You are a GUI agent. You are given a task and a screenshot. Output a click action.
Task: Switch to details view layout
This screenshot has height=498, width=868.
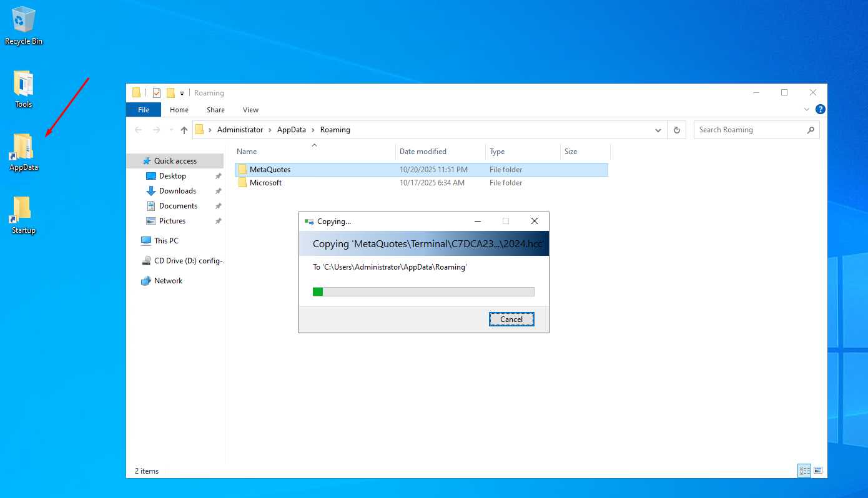(x=804, y=471)
